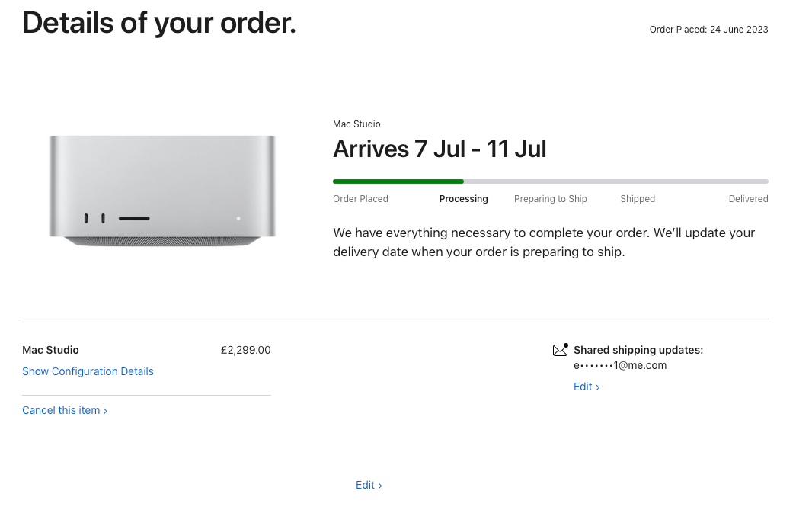
Task: Click the Order Placed: 24 June 2023 text
Action: (708, 30)
